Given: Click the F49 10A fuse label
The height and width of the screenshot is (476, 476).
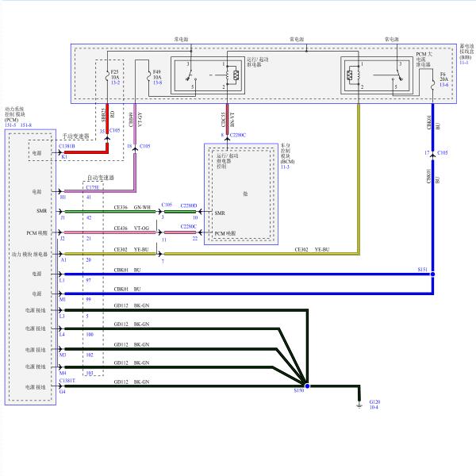Looking at the screenshot, I should [x=157, y=75].
